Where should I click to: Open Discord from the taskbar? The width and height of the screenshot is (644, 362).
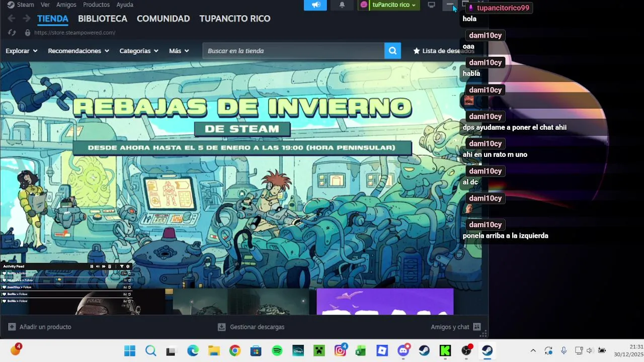pos(404,350)
